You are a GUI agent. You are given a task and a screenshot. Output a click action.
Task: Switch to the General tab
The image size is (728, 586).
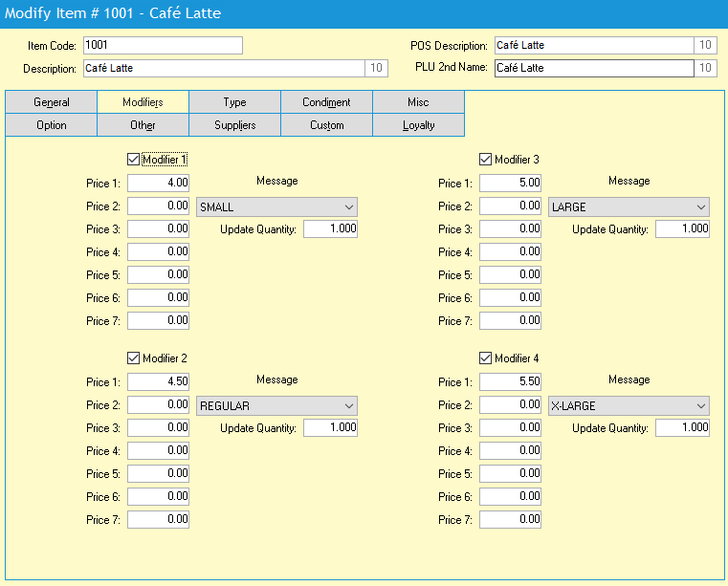52,102
